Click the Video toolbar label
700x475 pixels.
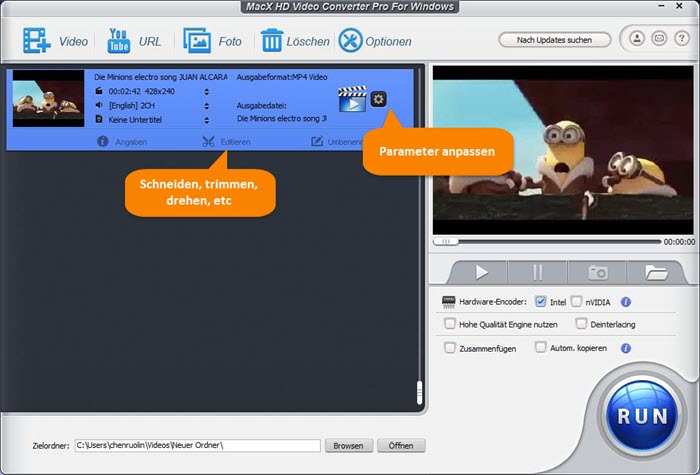click(x=74, y=42)
